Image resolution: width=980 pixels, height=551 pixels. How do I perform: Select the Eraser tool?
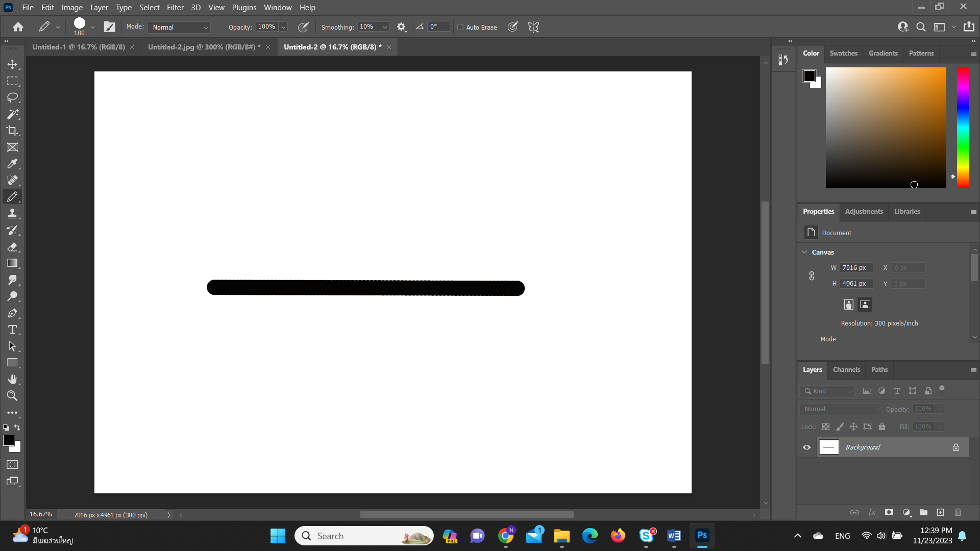pyautogui.click(x=12, y=247)
